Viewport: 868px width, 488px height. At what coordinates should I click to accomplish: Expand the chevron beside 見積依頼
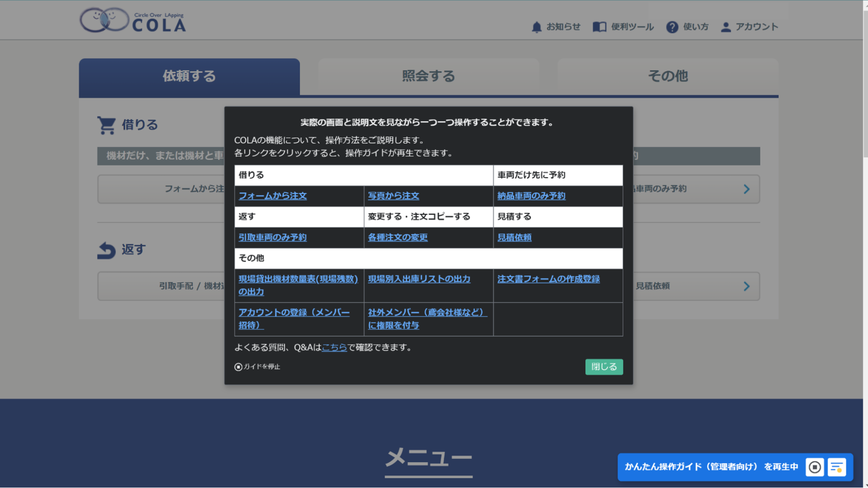[x=746, y=286]
